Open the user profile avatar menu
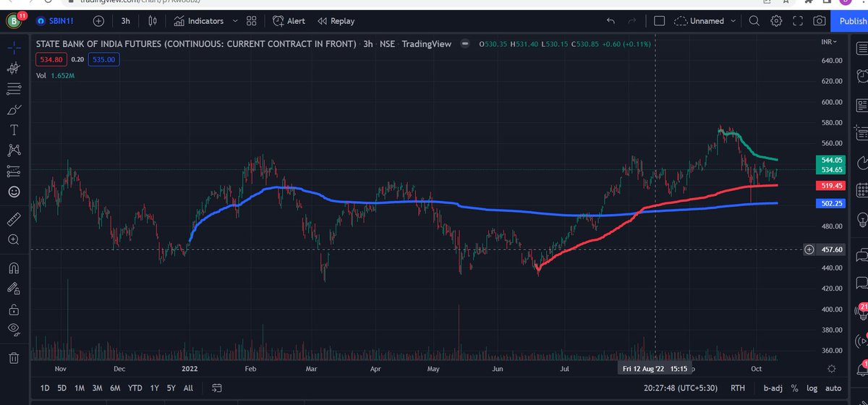 (x=14, y=22)
